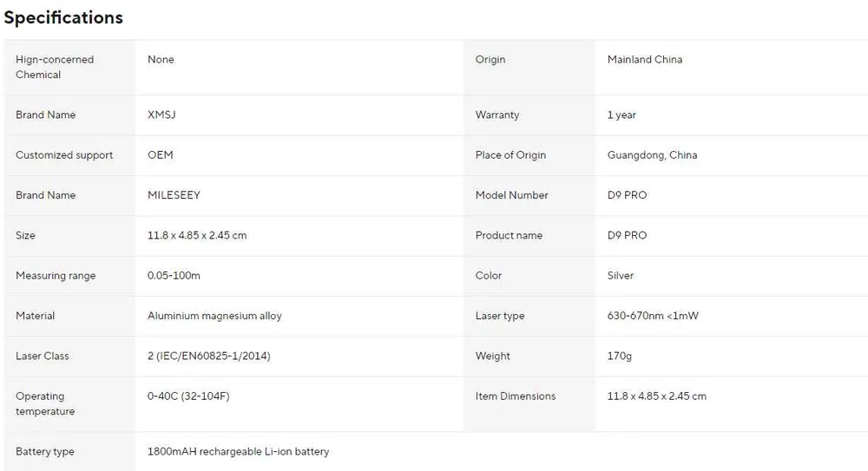Select the MILESEEY brand value

174,195
